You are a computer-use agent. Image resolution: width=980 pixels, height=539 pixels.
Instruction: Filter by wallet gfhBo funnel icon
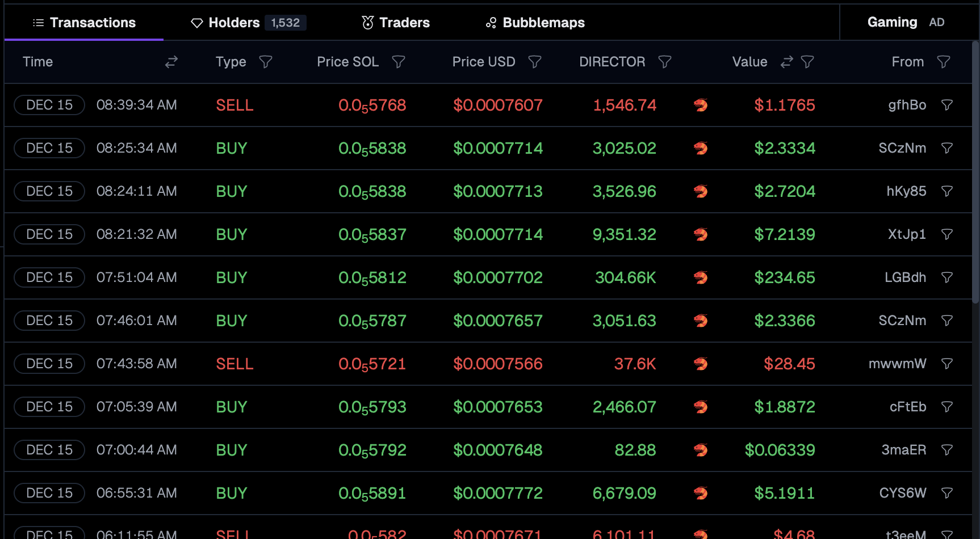(947, 105)
